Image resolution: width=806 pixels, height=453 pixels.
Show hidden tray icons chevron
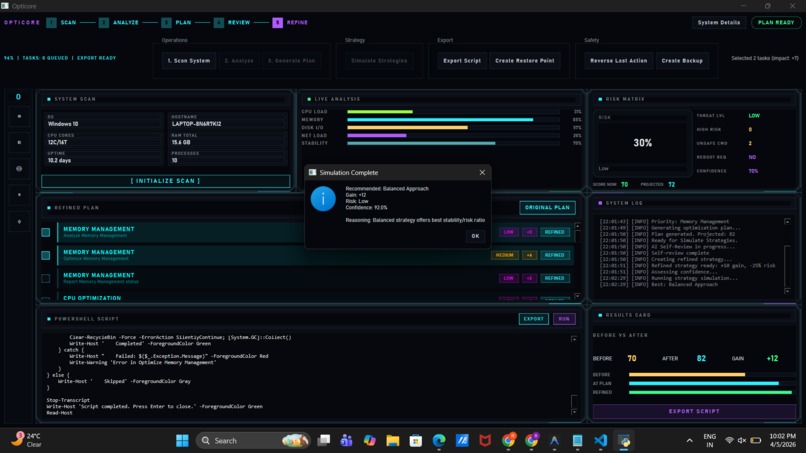(689, 441)
